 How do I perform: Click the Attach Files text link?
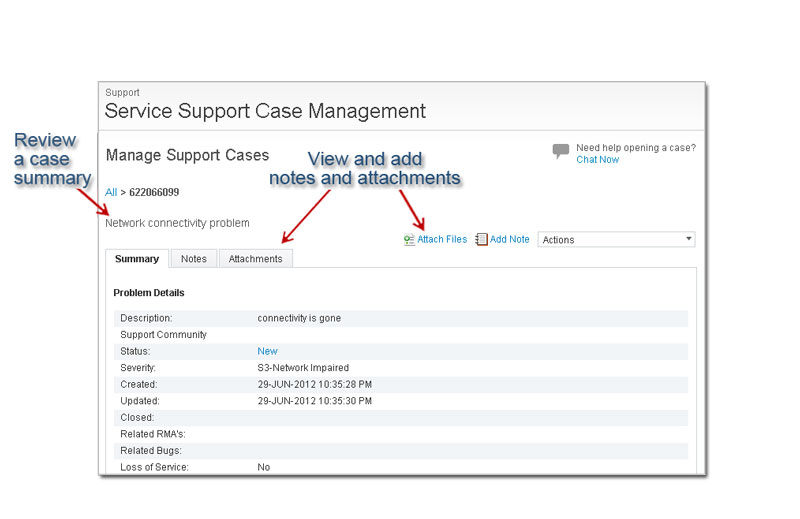click(x=442, y=240)
